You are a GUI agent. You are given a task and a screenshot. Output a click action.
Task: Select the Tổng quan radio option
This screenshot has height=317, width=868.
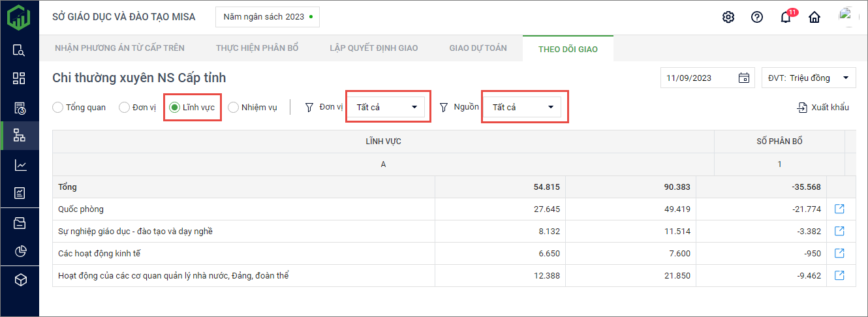(58, 108)
